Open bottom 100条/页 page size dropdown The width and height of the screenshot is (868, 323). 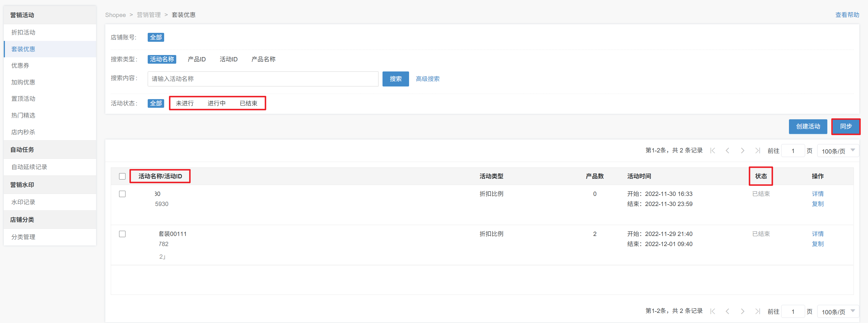[x=837, y=311]
